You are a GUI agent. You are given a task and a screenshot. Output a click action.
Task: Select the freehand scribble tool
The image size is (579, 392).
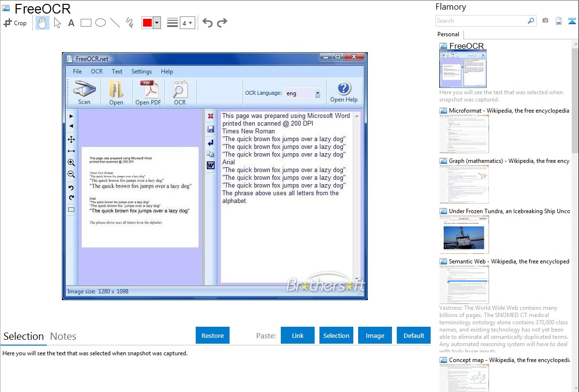(129, 23)
